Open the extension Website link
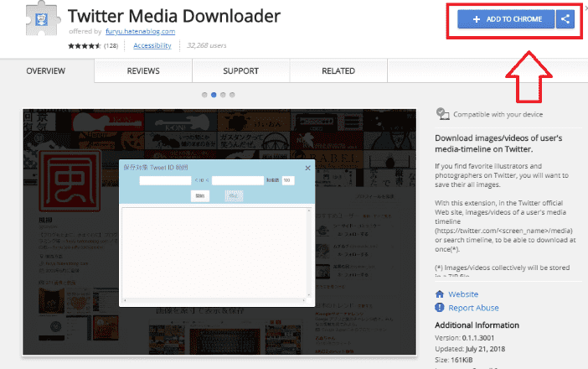This screenshot has height=369, width=588. 463,294
